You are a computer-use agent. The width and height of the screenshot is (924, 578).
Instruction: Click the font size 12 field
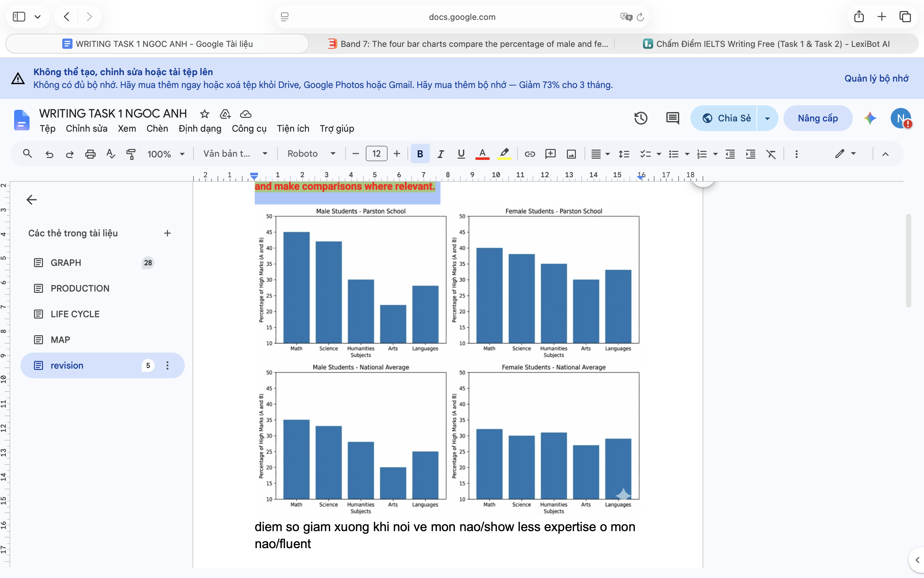click(x=376, y=154)
